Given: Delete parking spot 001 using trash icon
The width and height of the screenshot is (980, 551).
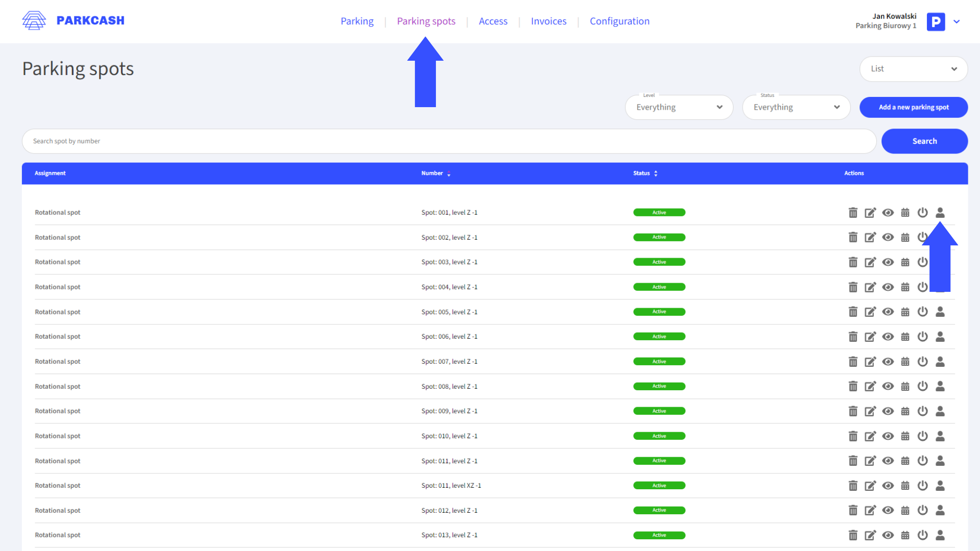Looking at the screenshot, I should tap(853, 212).
